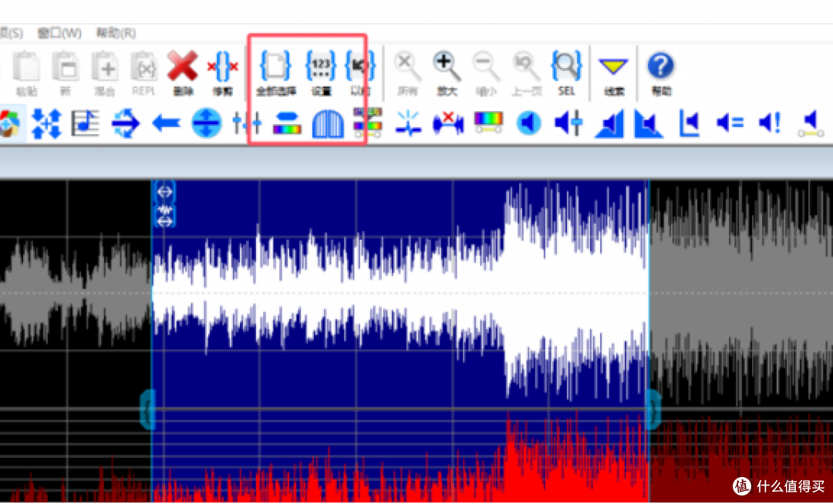
Task: Click the speaker with equals sign icon
Action: (x=730, y=123)
